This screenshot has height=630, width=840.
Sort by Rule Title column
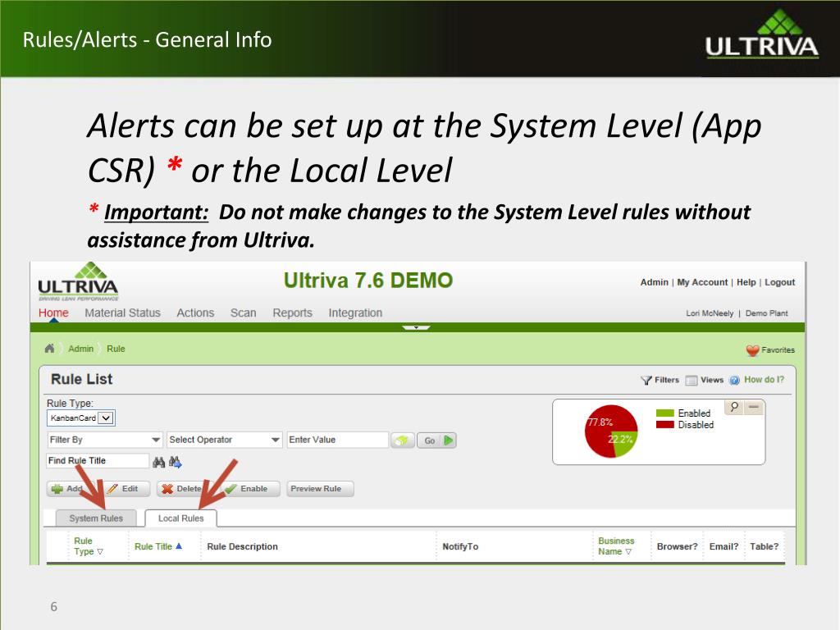click(x=158, y=546)
